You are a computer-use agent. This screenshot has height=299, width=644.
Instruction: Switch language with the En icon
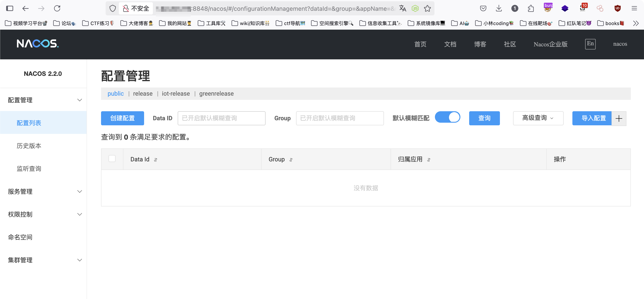(590, 44)
